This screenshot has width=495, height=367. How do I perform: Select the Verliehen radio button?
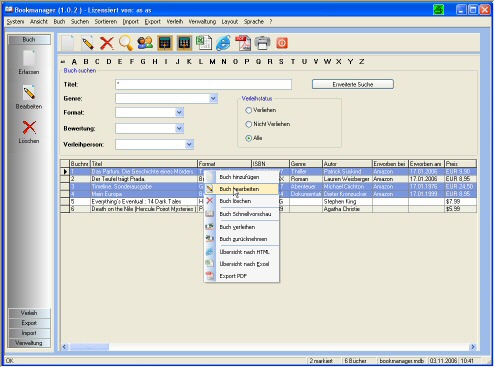click(249, 110)
